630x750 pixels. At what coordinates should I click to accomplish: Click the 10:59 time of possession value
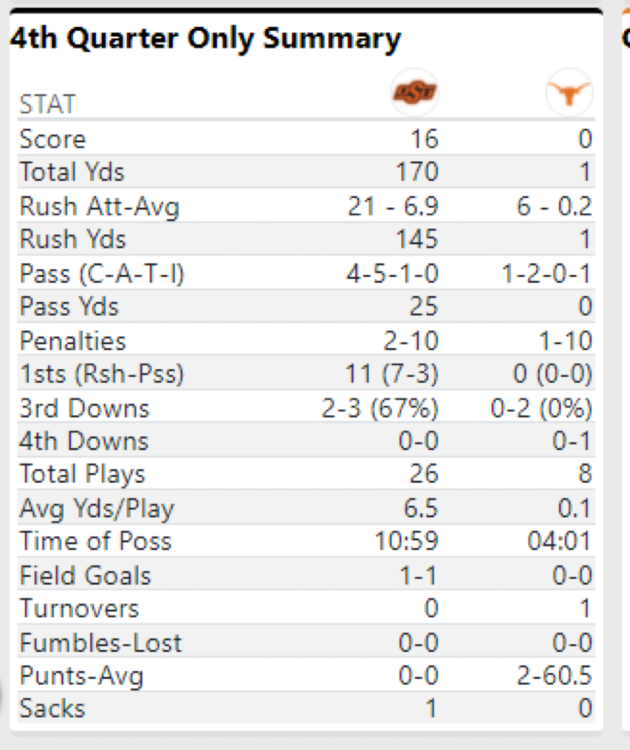[409, 542]
